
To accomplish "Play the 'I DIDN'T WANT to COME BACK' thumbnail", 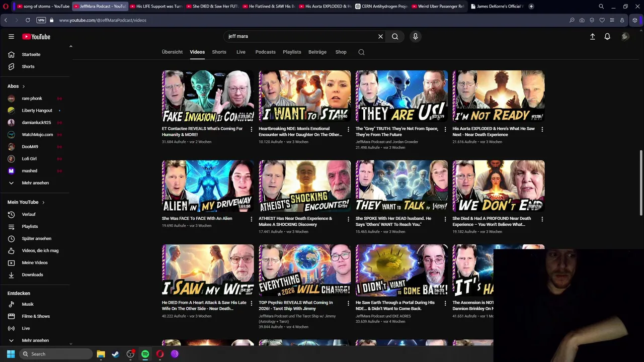I will [401, 270].
